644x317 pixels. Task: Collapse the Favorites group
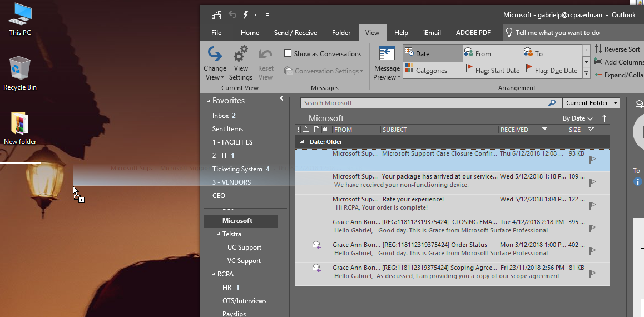click(x=209, y=101)
